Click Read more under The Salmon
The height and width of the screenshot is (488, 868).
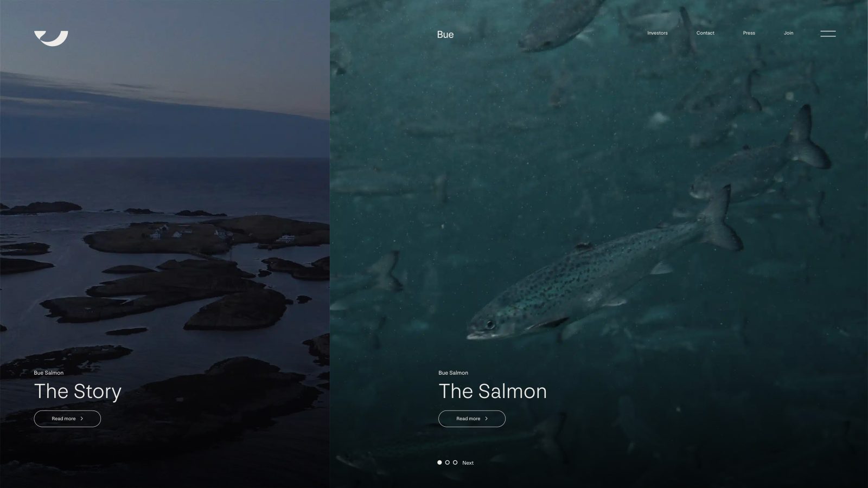(x=472, y=419)
